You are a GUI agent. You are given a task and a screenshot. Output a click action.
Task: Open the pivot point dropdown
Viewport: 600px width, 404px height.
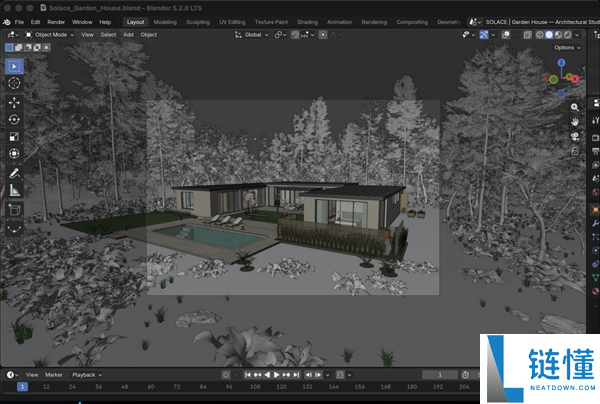[280, 35]
